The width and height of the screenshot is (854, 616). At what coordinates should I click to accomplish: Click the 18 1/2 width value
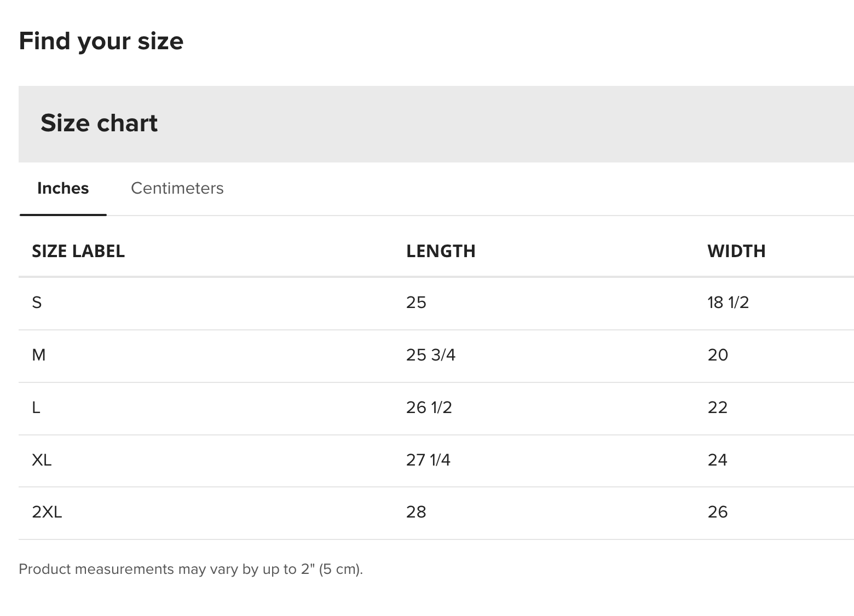[x=728, y=303]
